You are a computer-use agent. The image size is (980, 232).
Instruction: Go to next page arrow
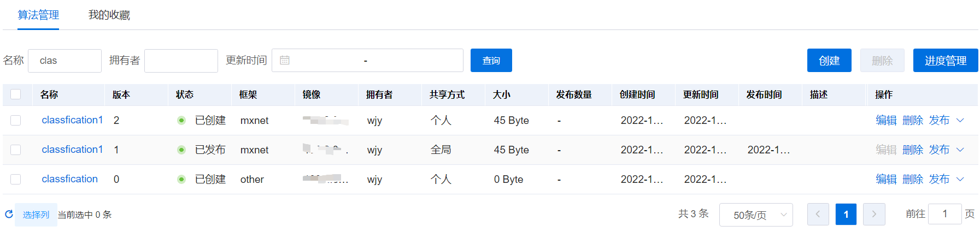pyautogui.click(x=874, y=215)
